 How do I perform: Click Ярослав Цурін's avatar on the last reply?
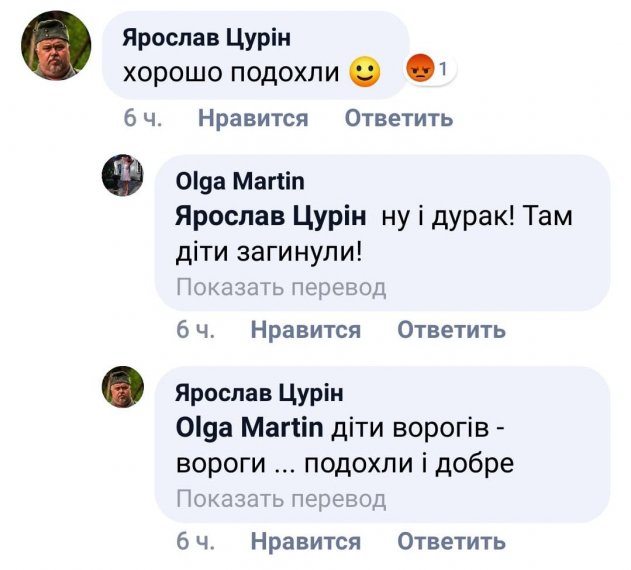[x=124, y=387]
